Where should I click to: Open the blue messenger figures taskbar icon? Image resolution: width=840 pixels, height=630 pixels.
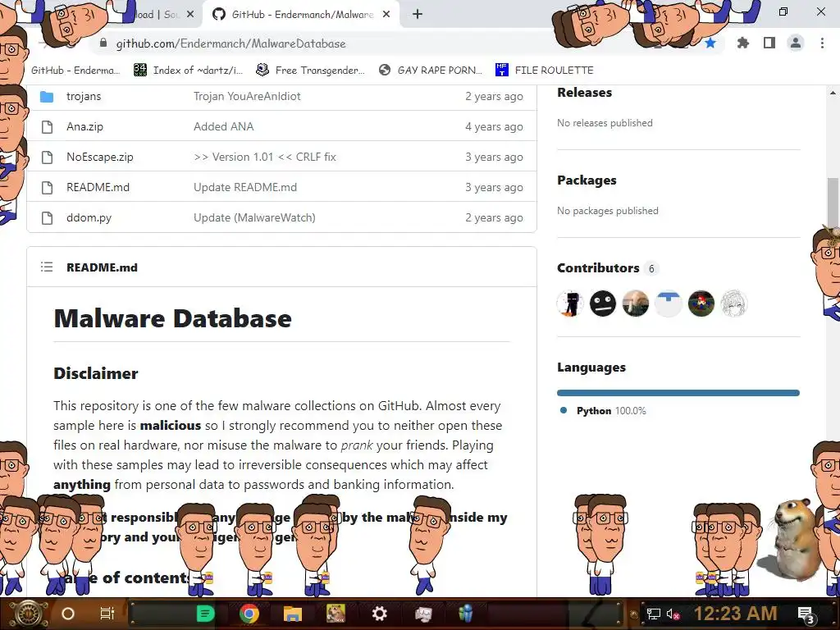coord(466,614)
